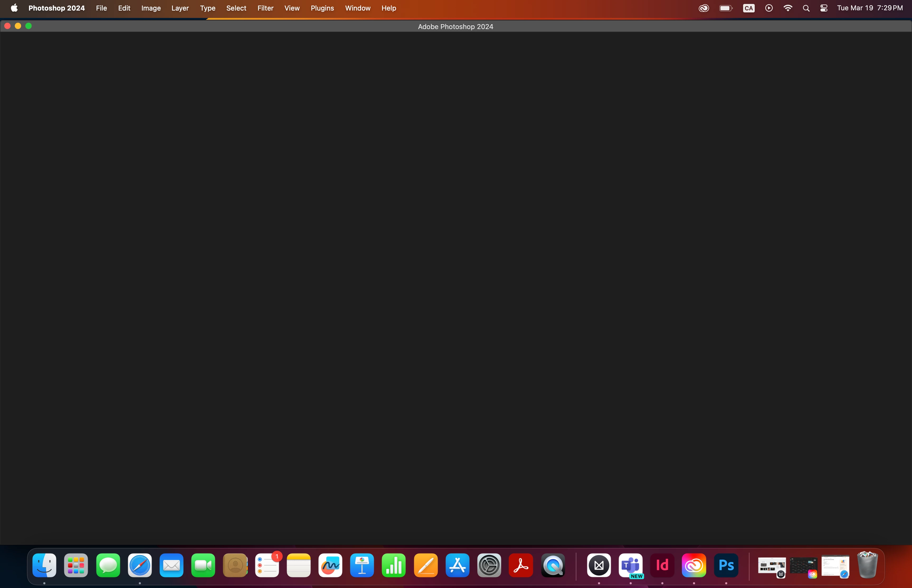Open the Image menu
Screen dimensions: 912x588
151,8
